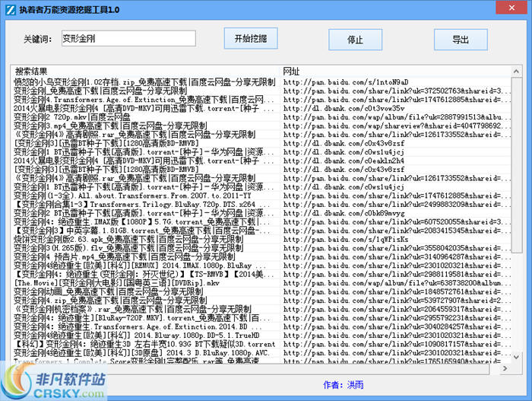Click URL containing uk=3558042035
The image size is (532, 401).
[x=397, y=248]
